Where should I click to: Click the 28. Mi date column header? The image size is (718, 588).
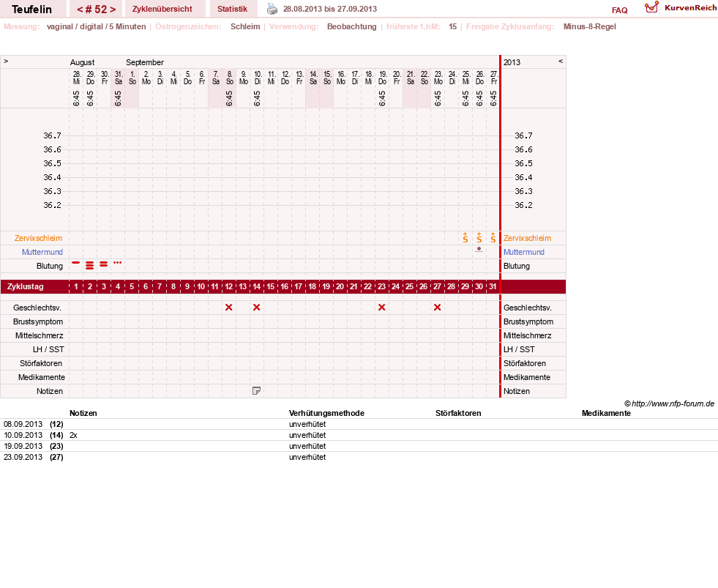click(x=76, y=78)
